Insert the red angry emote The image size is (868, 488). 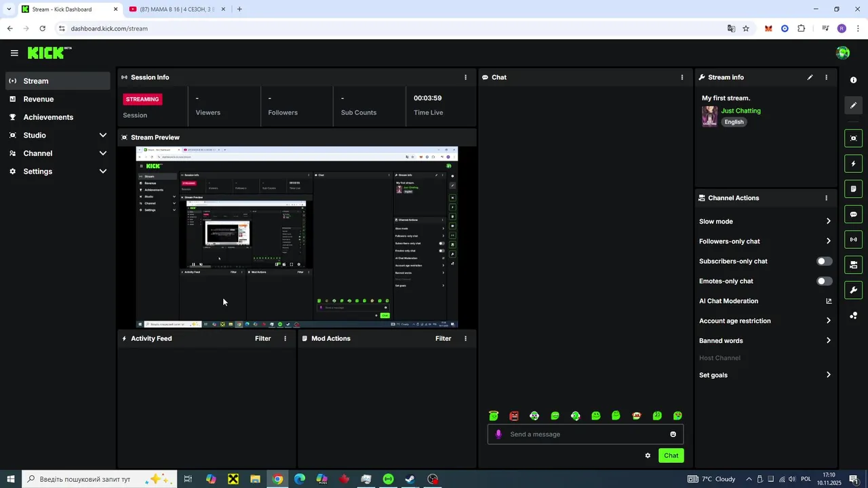click(x=514, y=415)
